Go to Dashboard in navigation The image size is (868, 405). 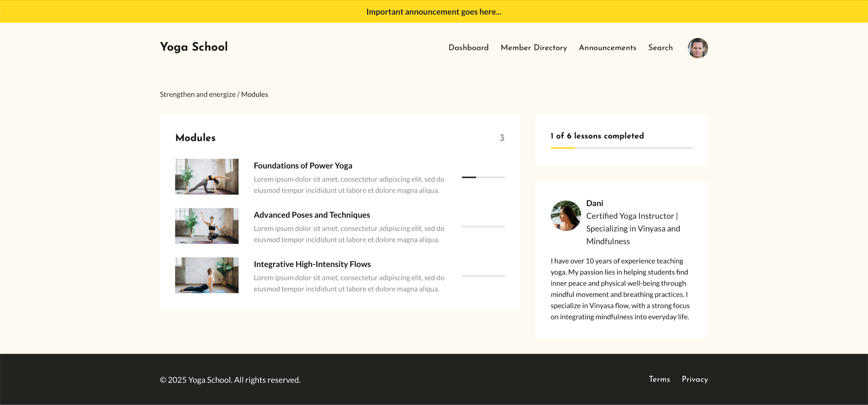coord(468,48)
